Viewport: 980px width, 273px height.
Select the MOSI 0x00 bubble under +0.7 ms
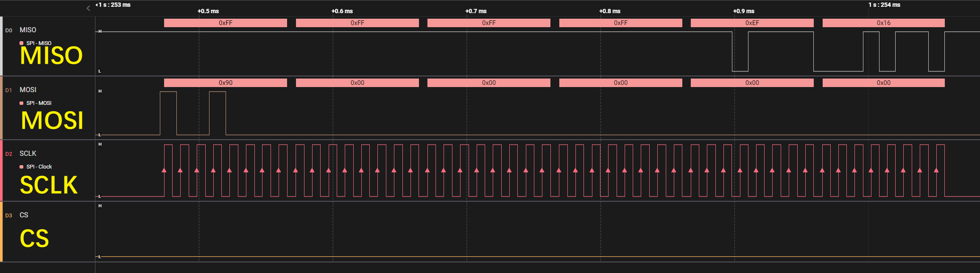pos(489,83)
